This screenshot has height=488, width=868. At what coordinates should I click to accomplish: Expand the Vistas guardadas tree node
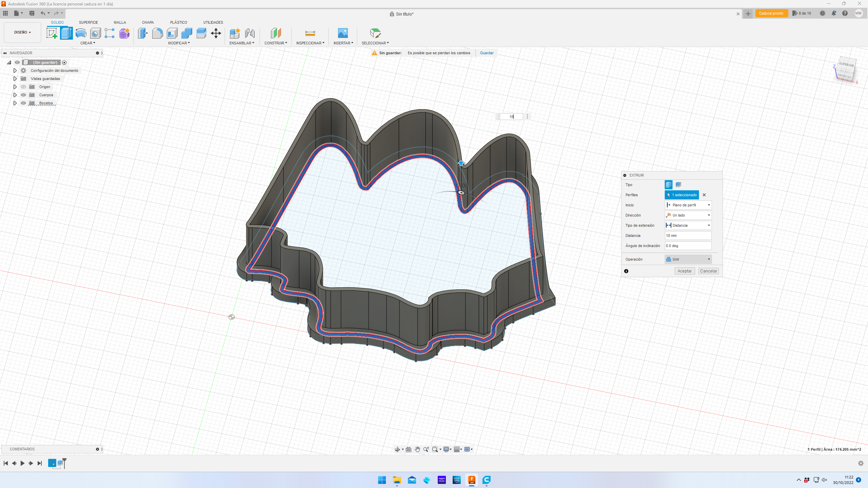(x=15, y=79)
